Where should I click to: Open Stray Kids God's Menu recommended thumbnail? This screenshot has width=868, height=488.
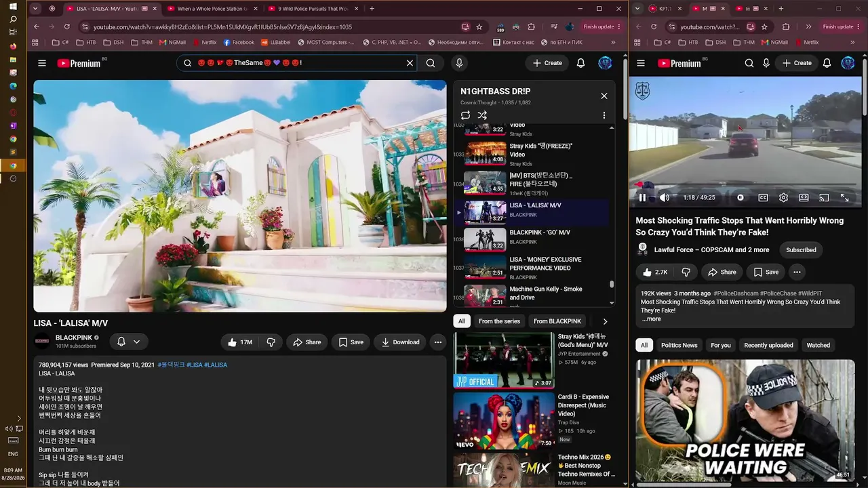pyautogui.click(x=503, y=360)
